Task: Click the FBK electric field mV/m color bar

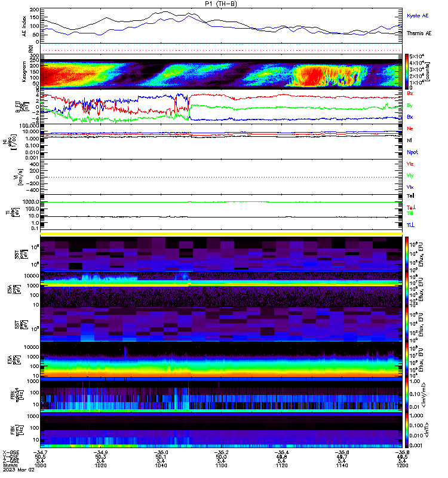Action: (407, 395)
